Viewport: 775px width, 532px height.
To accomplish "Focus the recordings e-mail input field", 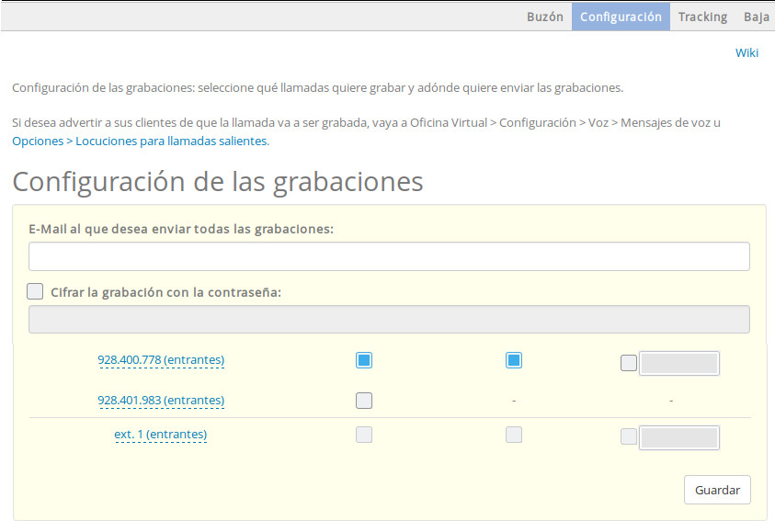I will 389,256.
